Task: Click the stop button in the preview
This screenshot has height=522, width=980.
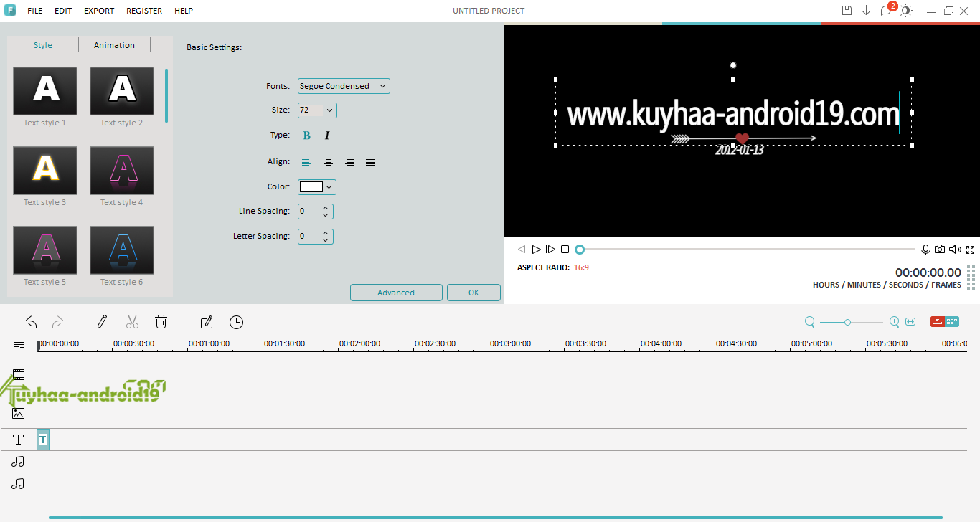Action: tap(565, 250)
